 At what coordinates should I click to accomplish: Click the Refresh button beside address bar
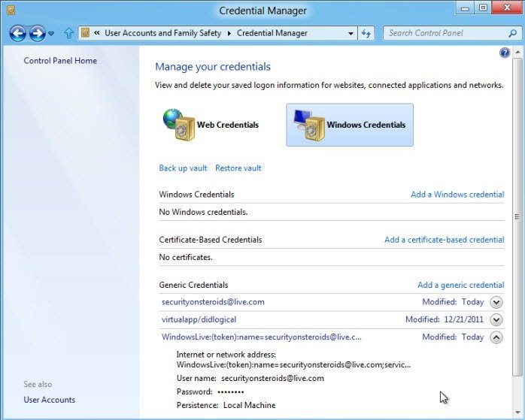366,34
